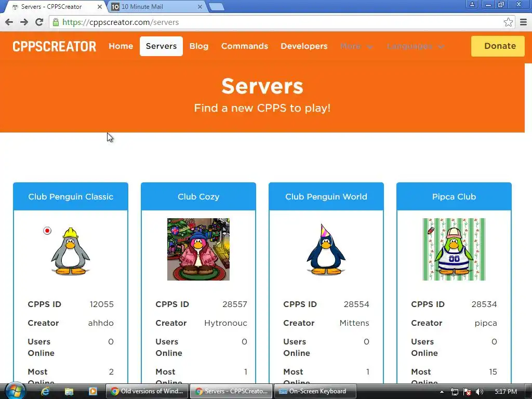Click creator name ahhdo

(101, 323)
